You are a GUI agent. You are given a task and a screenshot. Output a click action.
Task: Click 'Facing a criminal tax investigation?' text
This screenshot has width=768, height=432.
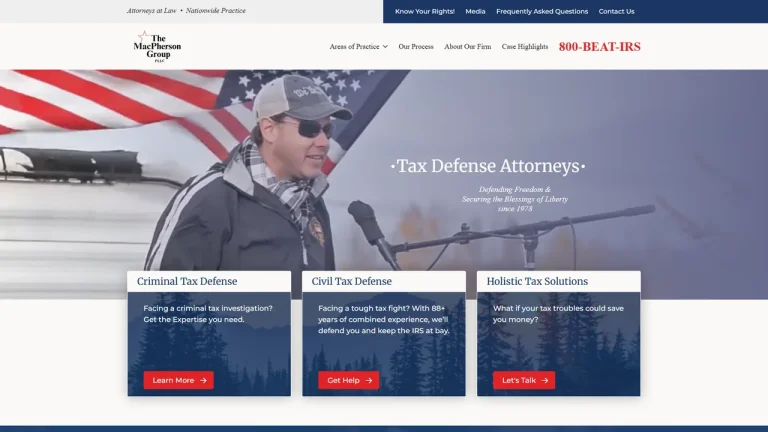tap(208, 314)
